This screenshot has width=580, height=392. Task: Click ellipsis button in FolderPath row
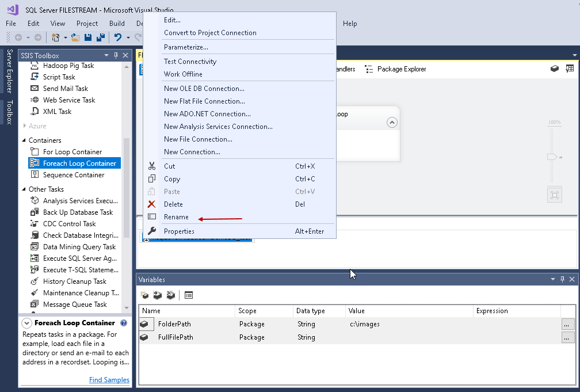point(567,324)
